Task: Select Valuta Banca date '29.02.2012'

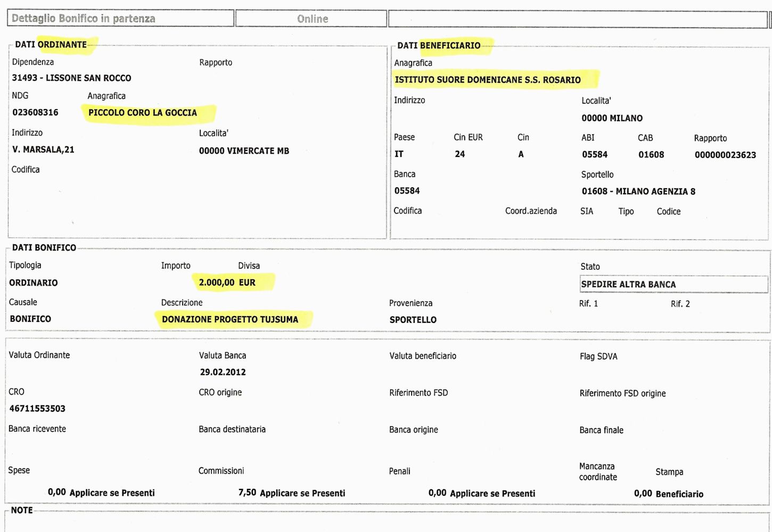Action: (223, 372)
